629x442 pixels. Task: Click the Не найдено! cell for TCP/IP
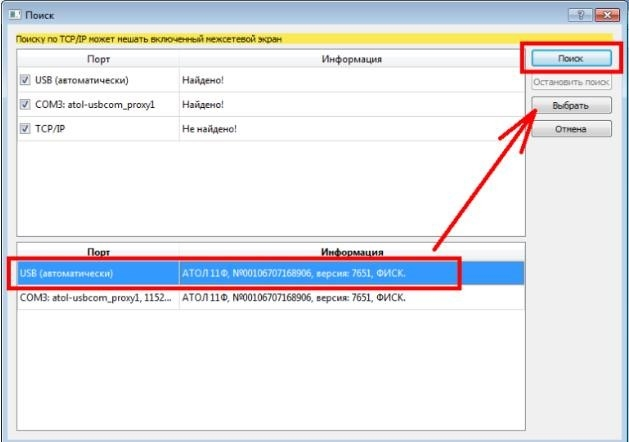(x=209, y=129)
